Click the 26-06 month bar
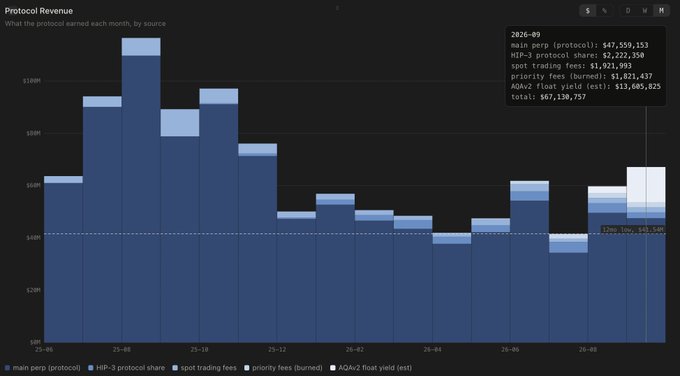Image resolution: width=680 pixels, height=376 pixels. [x=529, y=262]
